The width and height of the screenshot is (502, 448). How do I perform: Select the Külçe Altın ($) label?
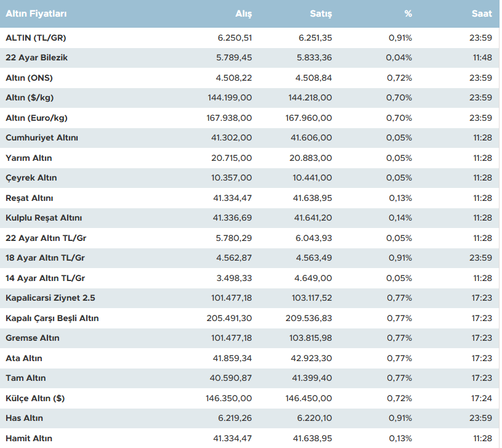point(35,398)
